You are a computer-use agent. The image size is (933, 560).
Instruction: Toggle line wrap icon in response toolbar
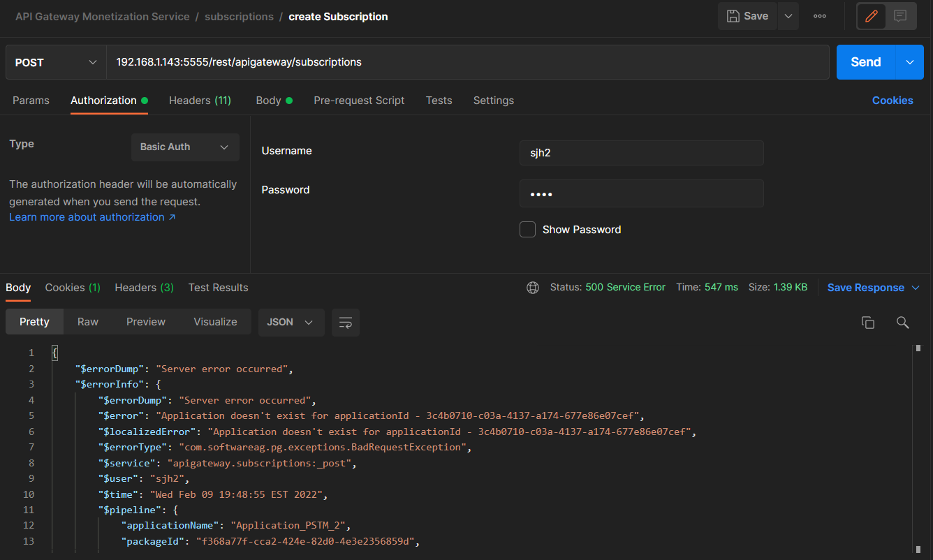345,323
